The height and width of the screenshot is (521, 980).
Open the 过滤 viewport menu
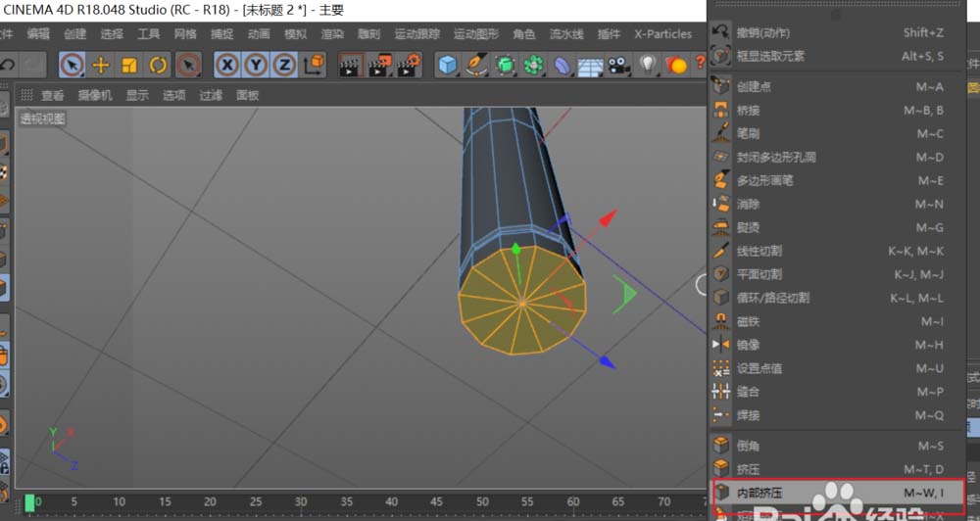point(211,95)
